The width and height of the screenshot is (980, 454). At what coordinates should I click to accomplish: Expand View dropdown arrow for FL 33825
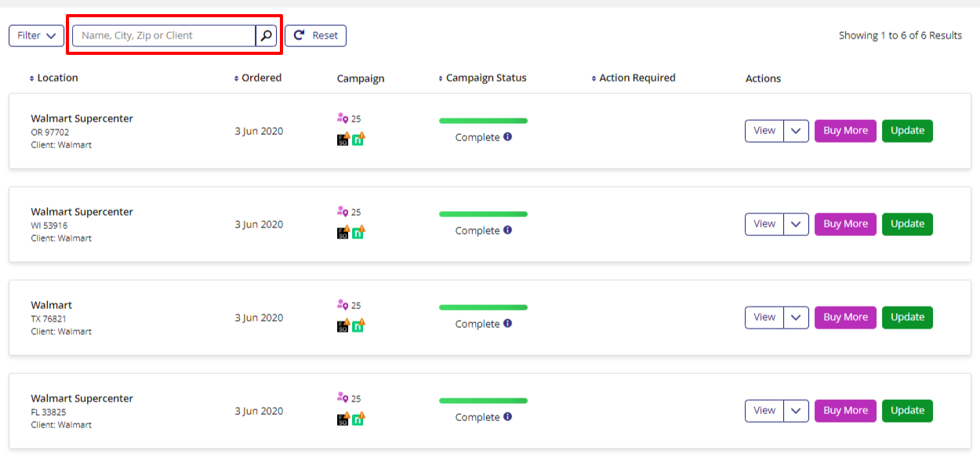point(796,411)
